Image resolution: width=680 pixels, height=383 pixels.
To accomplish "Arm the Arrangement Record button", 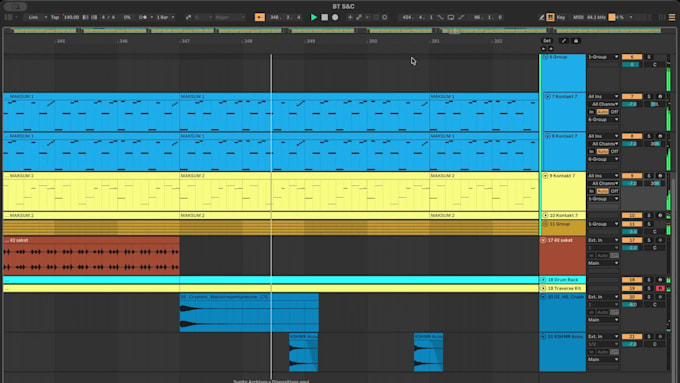I will (x=335, y=17).
